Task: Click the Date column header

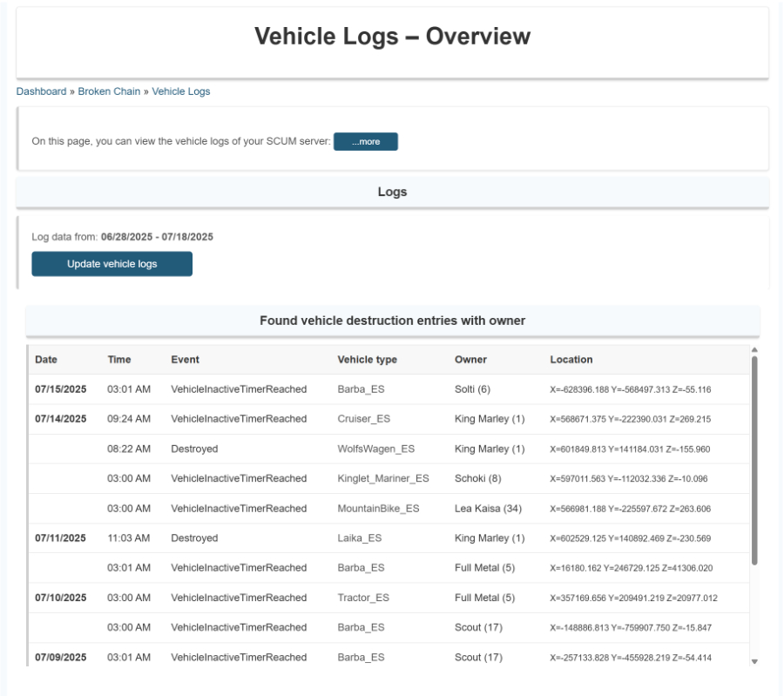Action: tap(46, 360)
